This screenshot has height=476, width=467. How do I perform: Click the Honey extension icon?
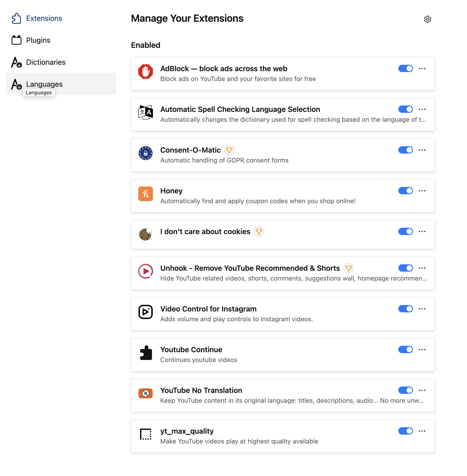145,194
